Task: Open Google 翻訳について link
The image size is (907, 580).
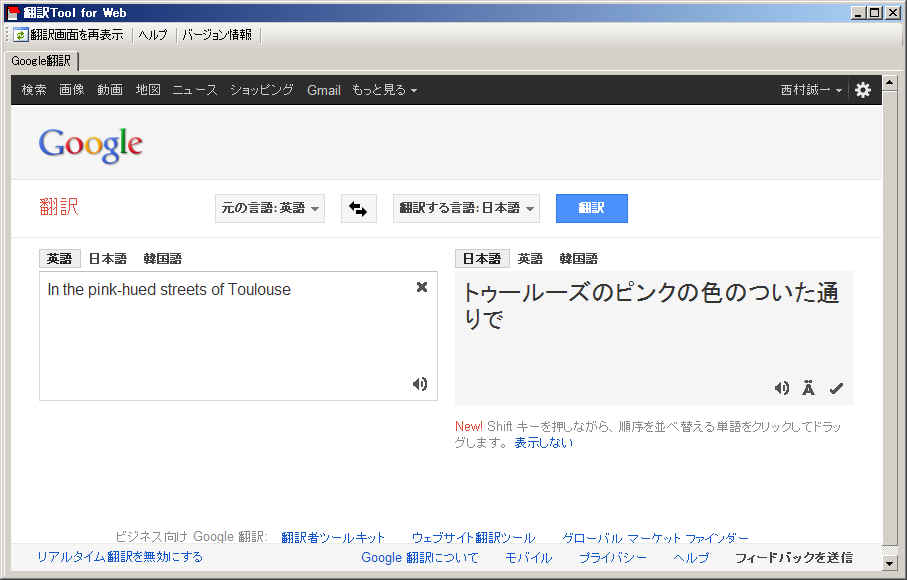Action: pyautogui.click(x=420, y=557)
